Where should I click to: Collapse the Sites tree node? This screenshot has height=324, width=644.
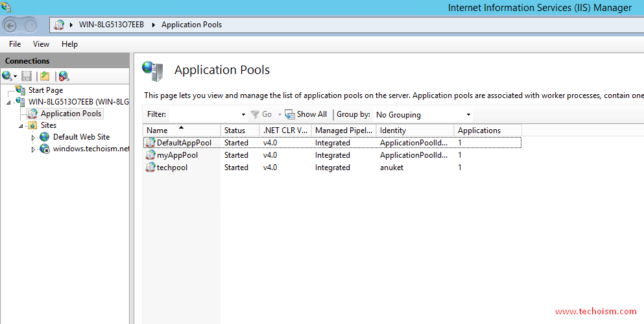click(x=21, y=126)
